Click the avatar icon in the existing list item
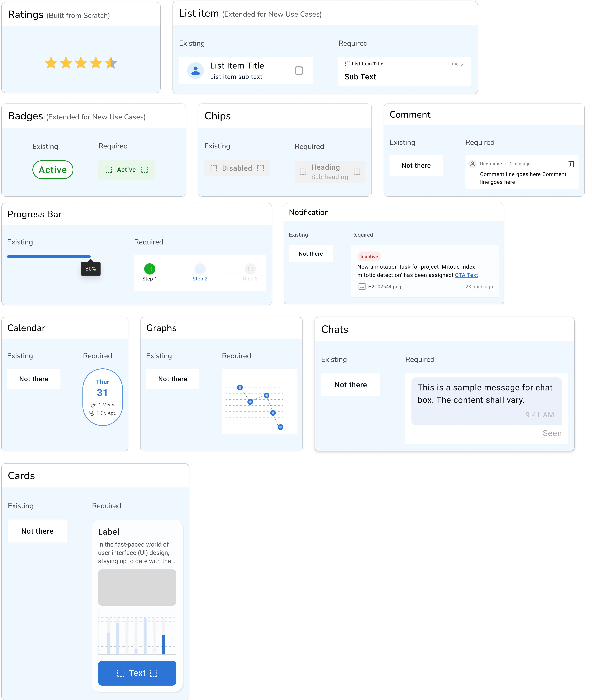592x700 pixels. 195,70
